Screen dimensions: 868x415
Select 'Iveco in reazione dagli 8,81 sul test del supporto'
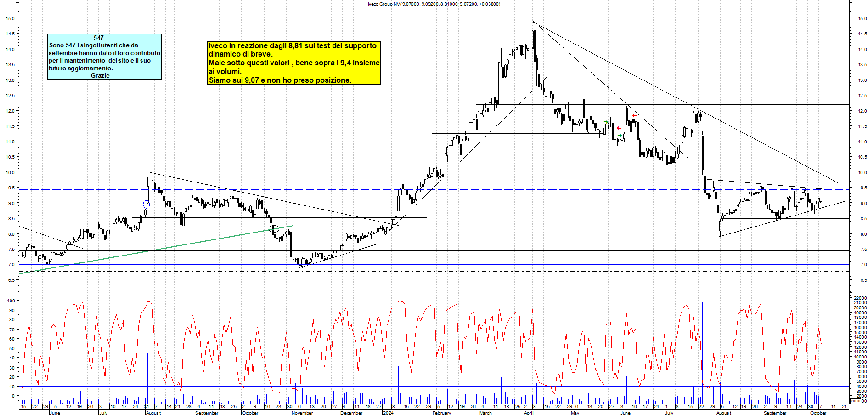[x=293, y=45]
